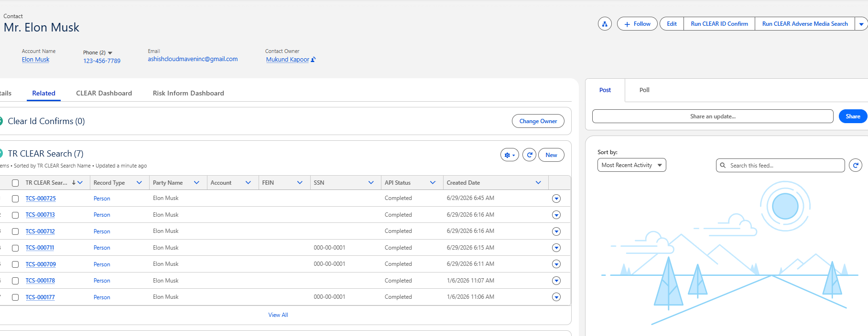The width and height of the screenshot is (868, 336).
Task: Show row actions for TCS-000712
Action: click(556, 231)
